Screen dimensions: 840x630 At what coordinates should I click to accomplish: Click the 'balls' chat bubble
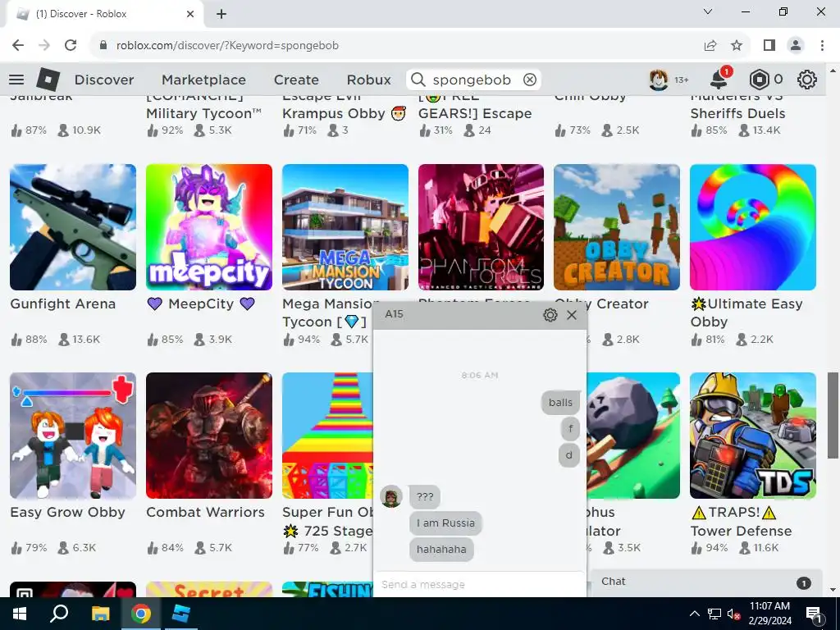point(560,402)
